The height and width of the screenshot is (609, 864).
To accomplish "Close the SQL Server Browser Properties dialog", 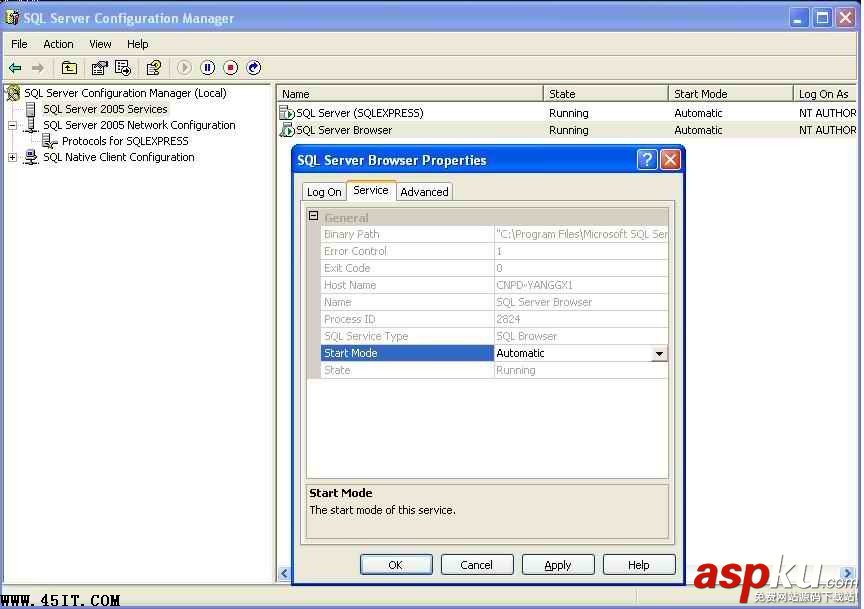I will point(670,160).
